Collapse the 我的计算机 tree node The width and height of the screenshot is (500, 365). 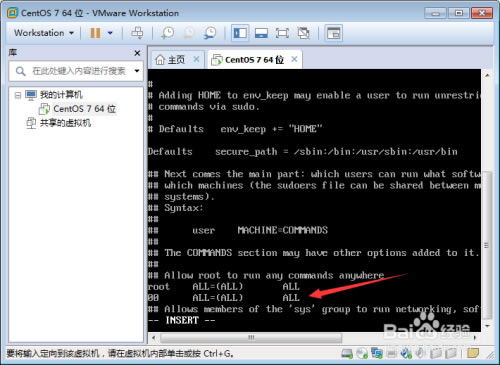[18, 95]
